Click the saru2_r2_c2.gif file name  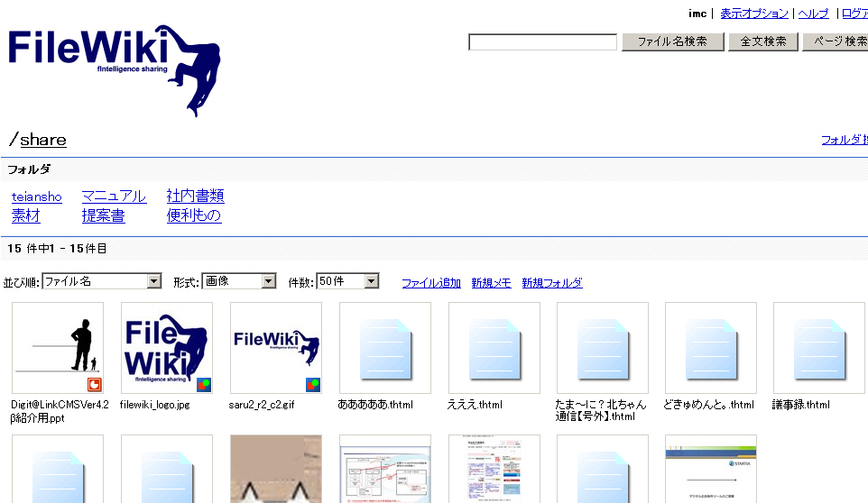point(262,405)
